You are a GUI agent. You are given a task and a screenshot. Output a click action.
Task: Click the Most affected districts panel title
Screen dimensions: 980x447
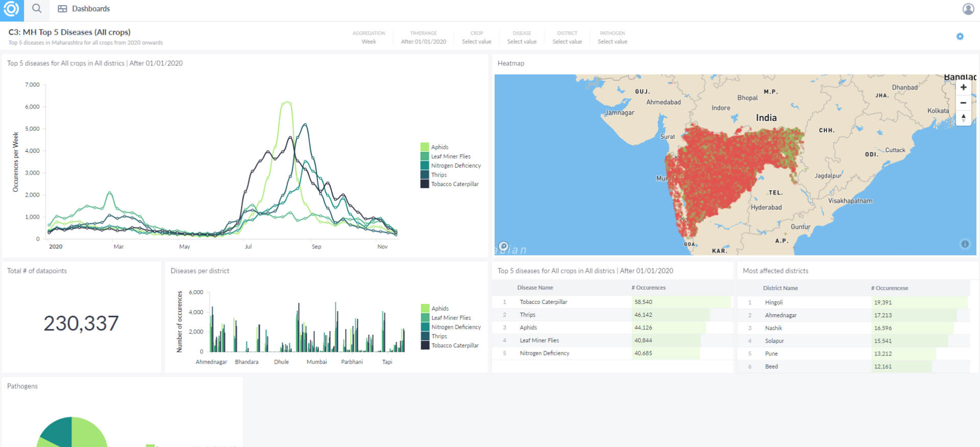pos(775,271)
